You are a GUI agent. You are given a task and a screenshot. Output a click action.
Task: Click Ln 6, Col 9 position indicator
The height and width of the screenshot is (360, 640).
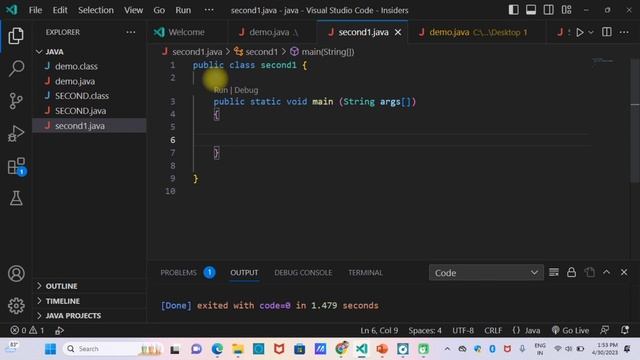click(x=379, y=330)
